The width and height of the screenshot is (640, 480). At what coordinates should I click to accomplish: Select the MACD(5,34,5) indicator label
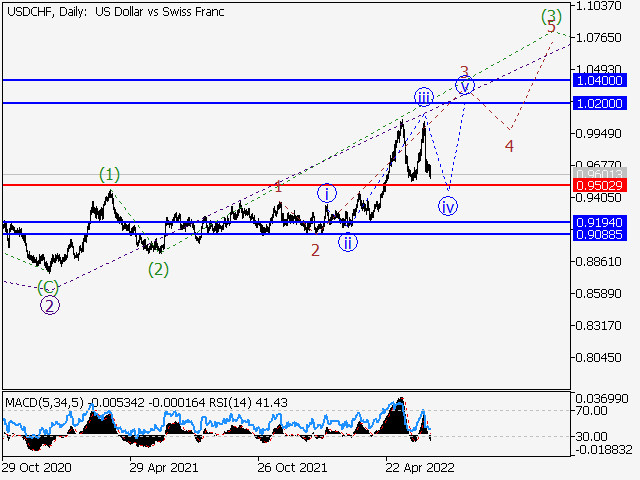tap(44, 403)
